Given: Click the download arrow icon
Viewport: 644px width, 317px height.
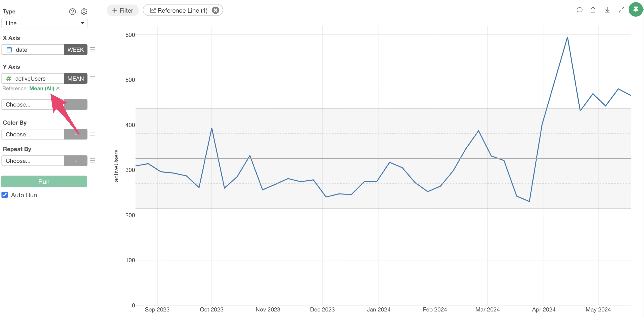Looking at the screenshot, I should 607,10.
